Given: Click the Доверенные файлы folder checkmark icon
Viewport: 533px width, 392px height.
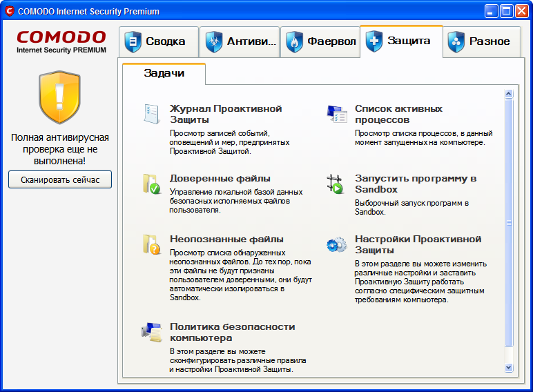Looking at the screenshot, I should pos(152,184).
